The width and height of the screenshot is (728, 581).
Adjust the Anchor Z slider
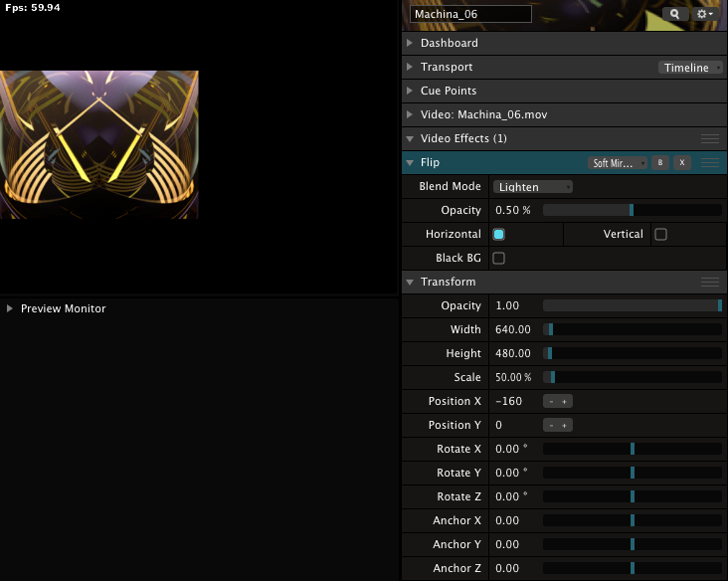coord(632,568)
